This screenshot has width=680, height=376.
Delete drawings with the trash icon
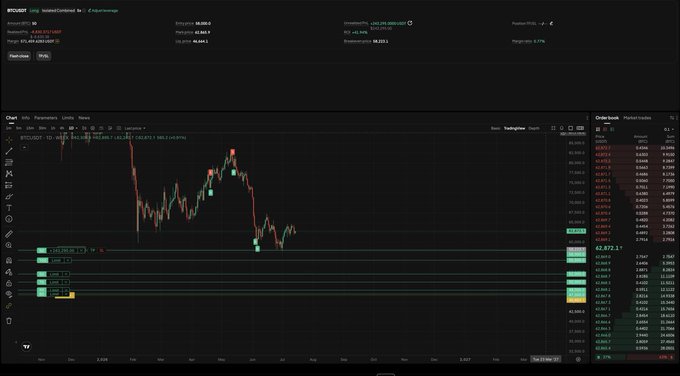point(9,321)
